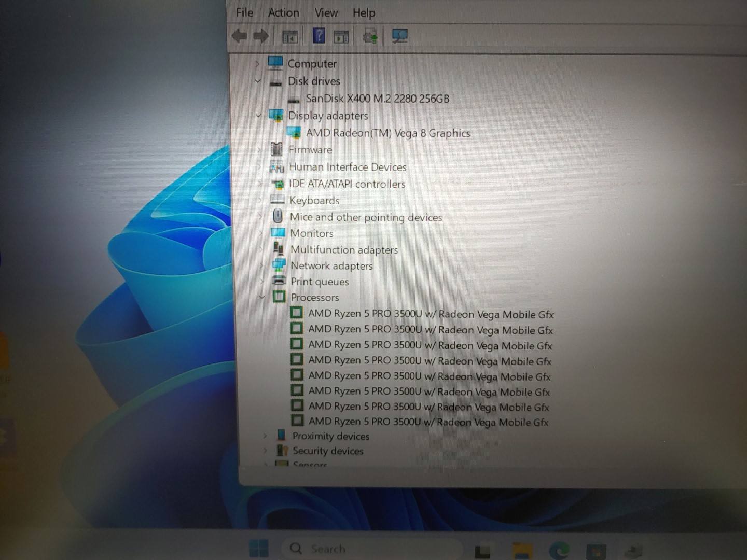747x560 pixels.
Task: Click the Keyboards category icon
Action: [x=278, y=200]
